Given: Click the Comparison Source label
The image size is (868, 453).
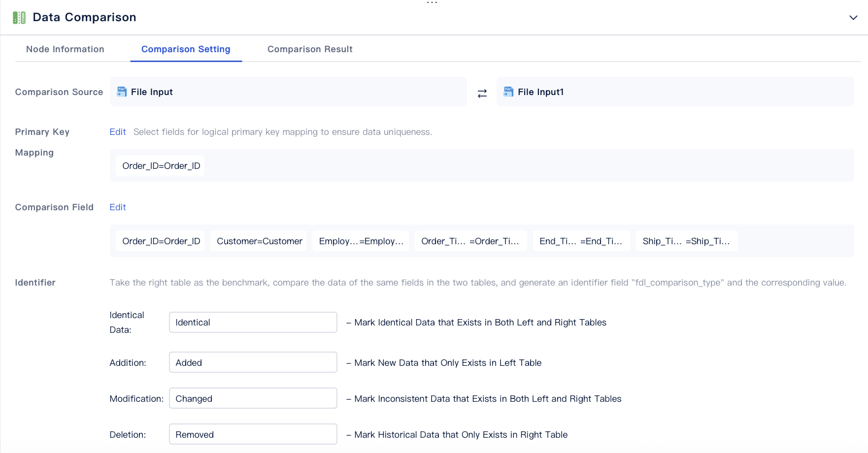Looking at the screenshot, I should point(59,92).
